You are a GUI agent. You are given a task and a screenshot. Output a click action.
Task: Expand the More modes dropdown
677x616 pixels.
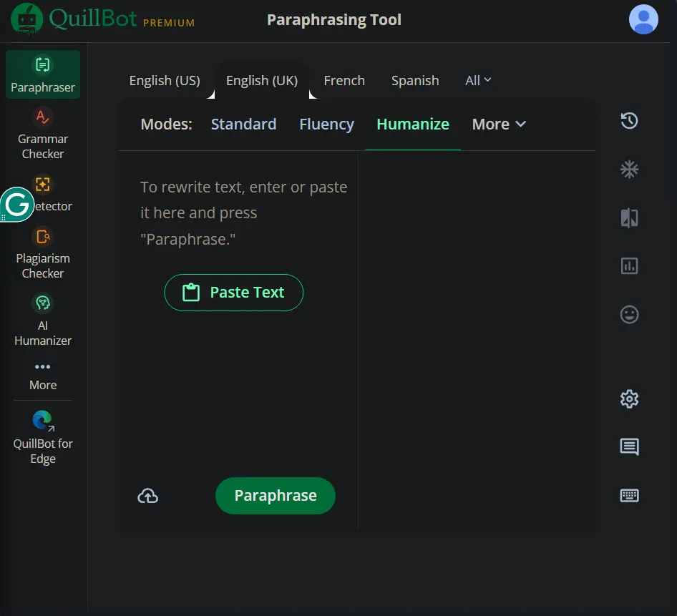point(499,124)
